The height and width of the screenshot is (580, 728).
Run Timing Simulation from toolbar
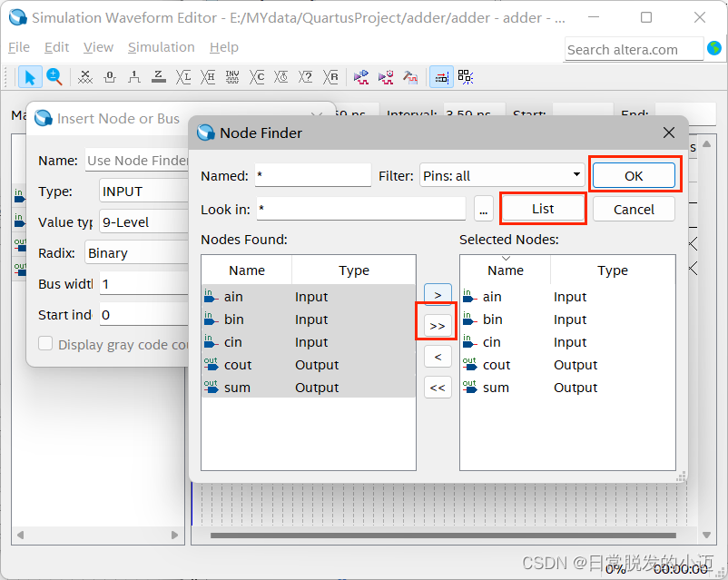(x=386, y=77)
